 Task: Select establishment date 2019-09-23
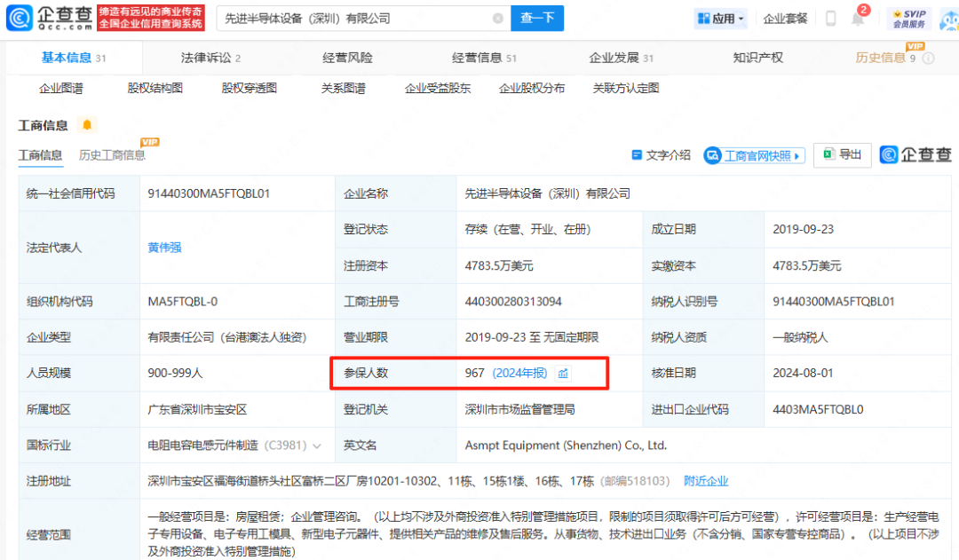tap(803, 229)
